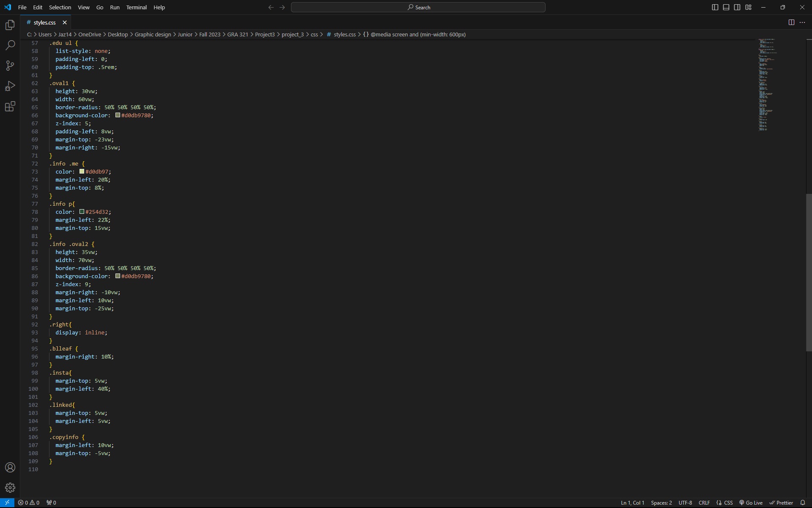This screenshot has width=812, height=508.
Task: Open the Search view in activity bar
Action: tap(10, 45)
